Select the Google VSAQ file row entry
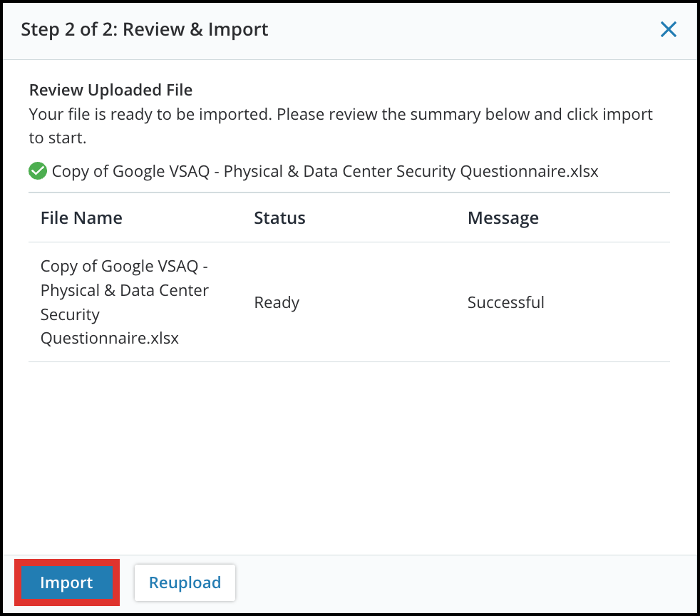 [x=124, y=302]
